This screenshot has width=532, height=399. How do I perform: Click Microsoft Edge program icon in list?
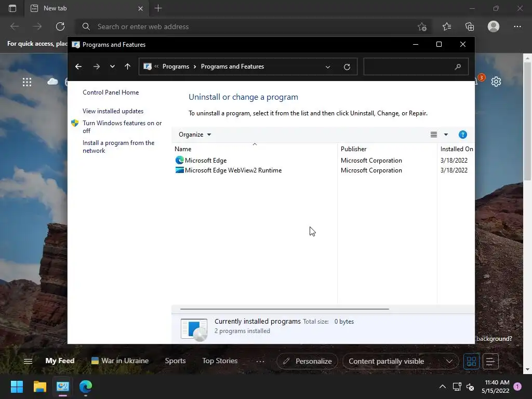[179, 160]
